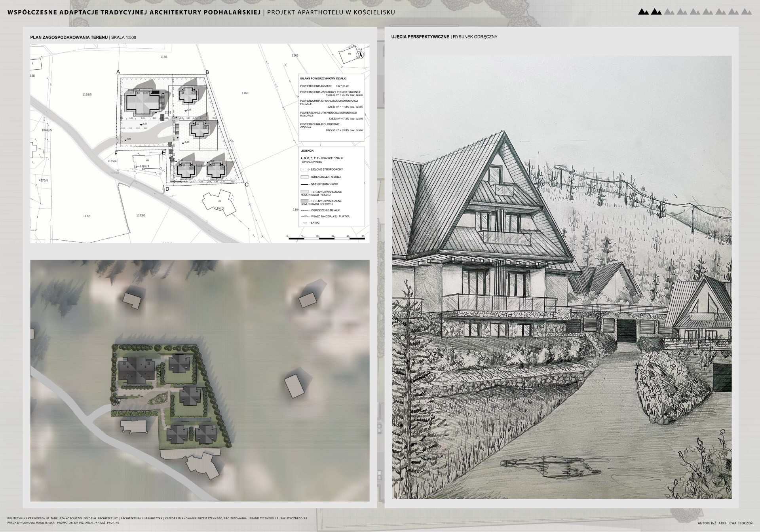
Task: Click the Bilans Powierzchniowy Działki title
Action: 323,78
